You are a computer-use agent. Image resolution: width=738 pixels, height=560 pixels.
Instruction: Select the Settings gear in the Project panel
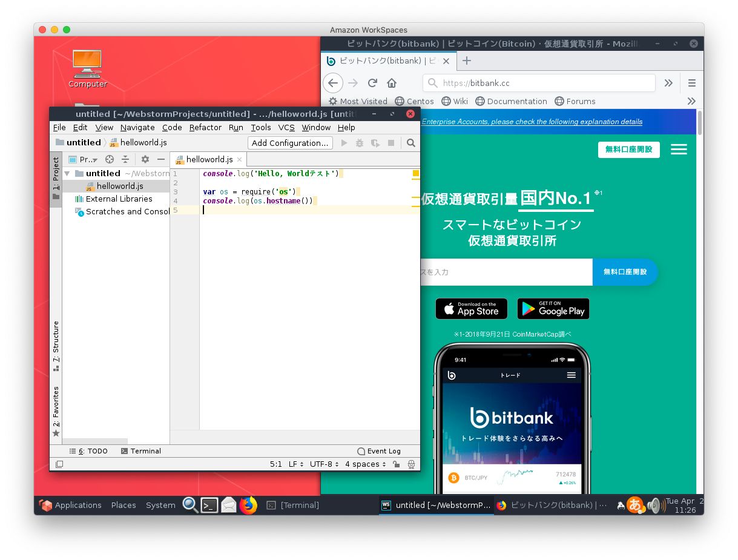coord(144,159)
